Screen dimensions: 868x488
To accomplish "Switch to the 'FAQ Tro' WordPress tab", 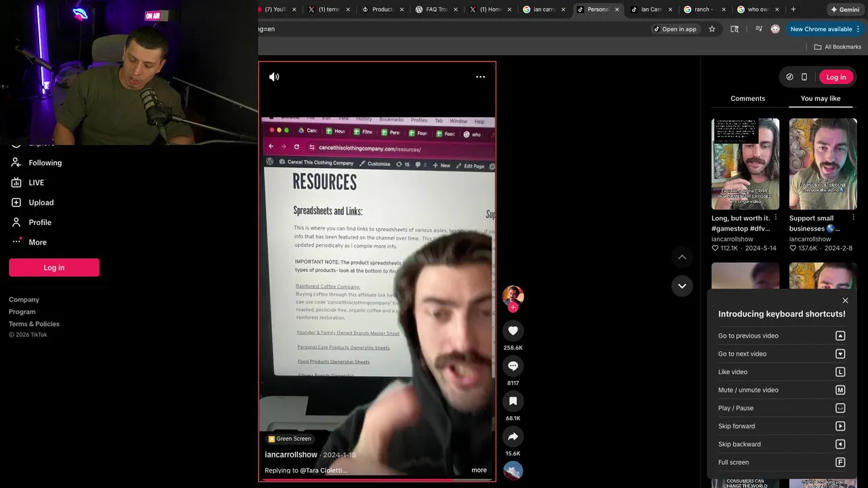I will point(436,9).
